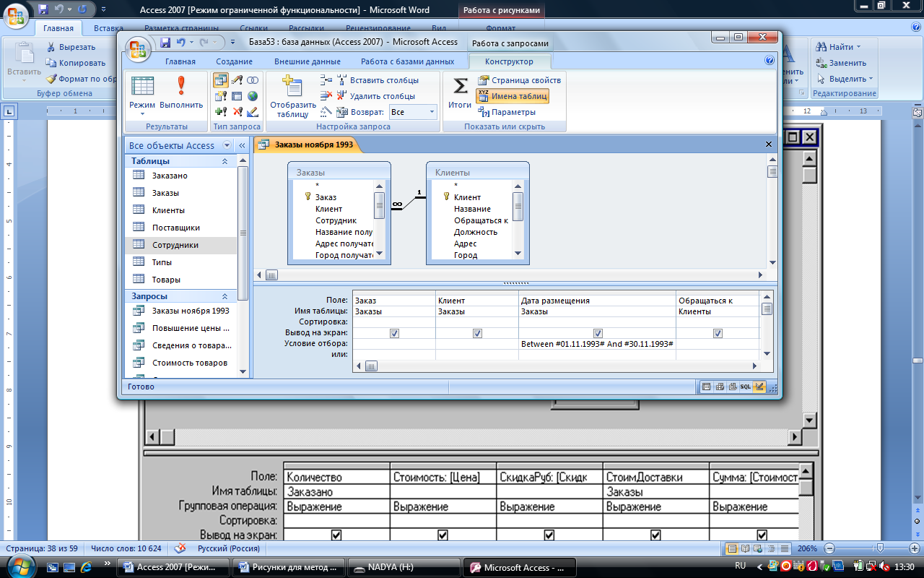Open the Создание ribbon tab

click(234, 61)
